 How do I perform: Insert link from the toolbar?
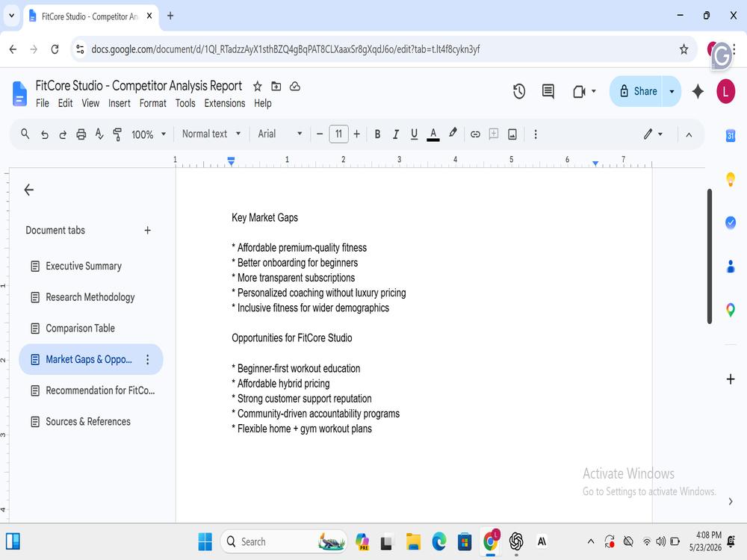click(x=475, y=134)
